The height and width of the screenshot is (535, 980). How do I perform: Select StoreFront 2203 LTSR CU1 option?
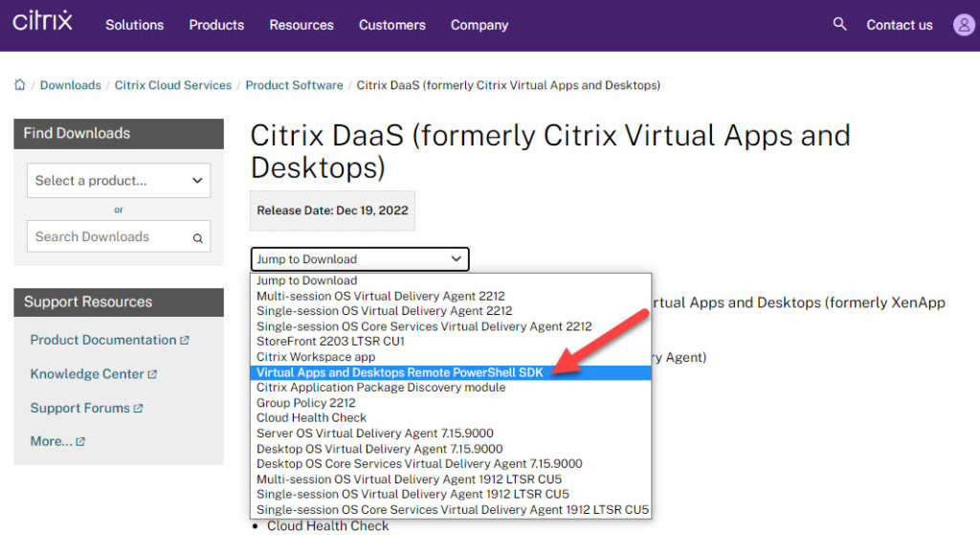click(330, 342)
